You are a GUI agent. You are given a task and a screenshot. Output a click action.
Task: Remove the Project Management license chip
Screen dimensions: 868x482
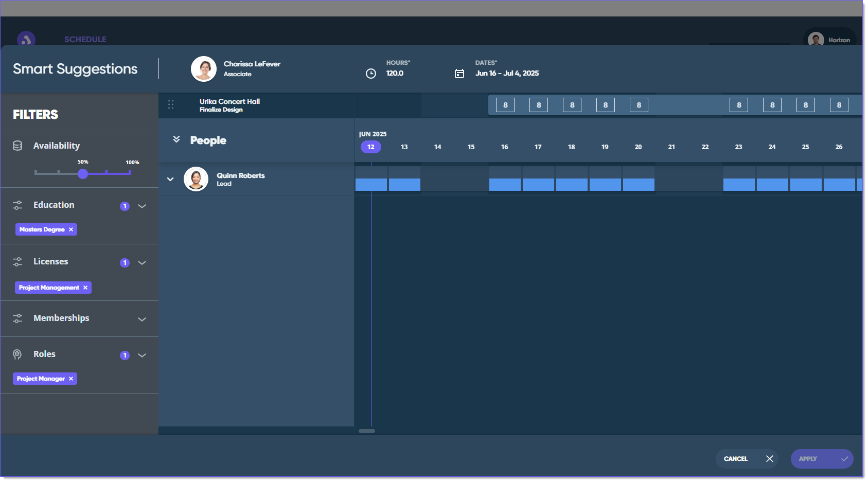click(85, 288)
